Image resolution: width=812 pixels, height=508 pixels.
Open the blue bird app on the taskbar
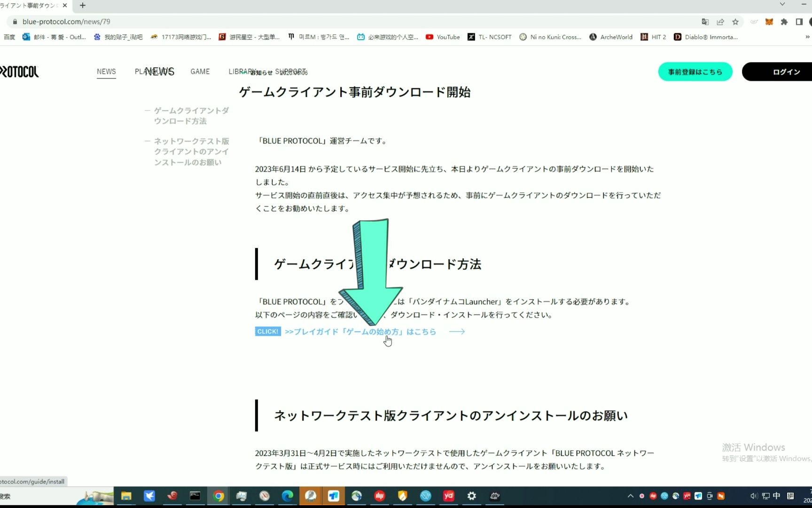tap(149, 496)
